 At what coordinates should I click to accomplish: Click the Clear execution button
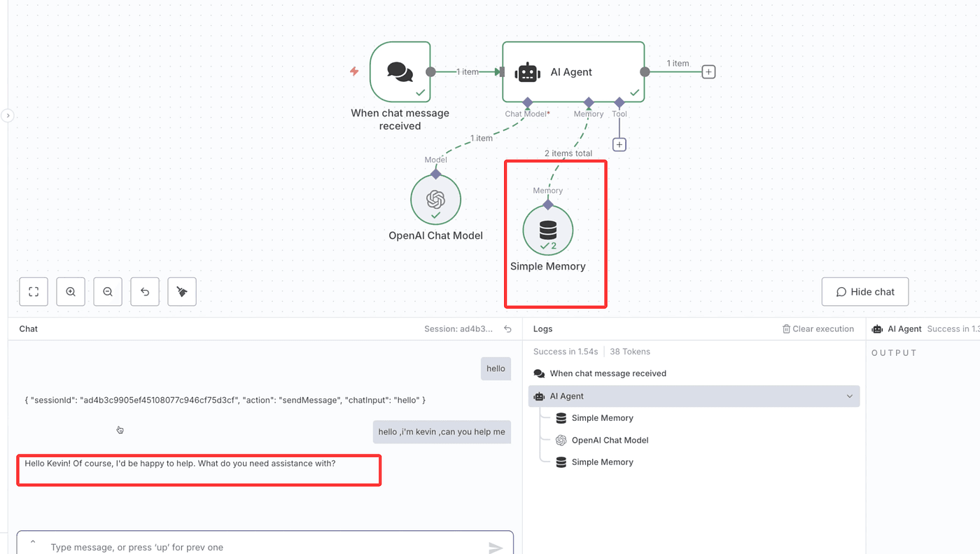tap(818, 329)
